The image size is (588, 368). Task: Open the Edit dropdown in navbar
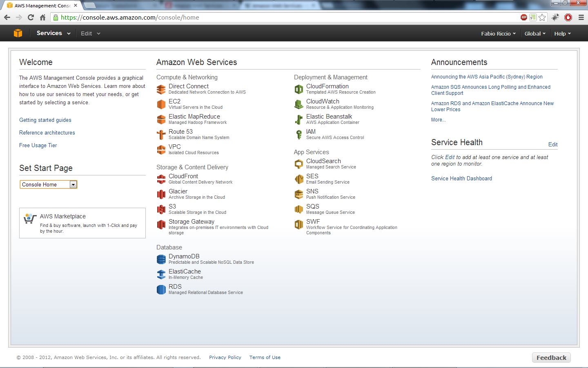pyautogui.click(x=91, y=34)
